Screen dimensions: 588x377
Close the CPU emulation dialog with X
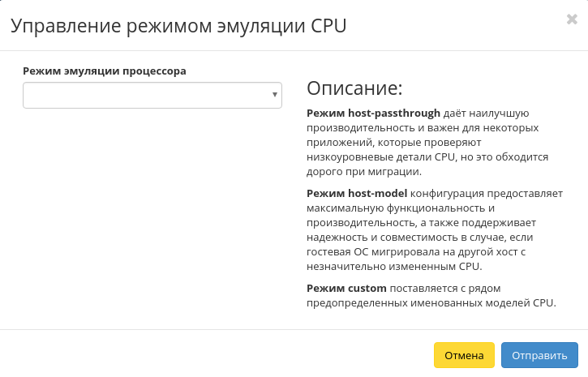click(572, 19)
